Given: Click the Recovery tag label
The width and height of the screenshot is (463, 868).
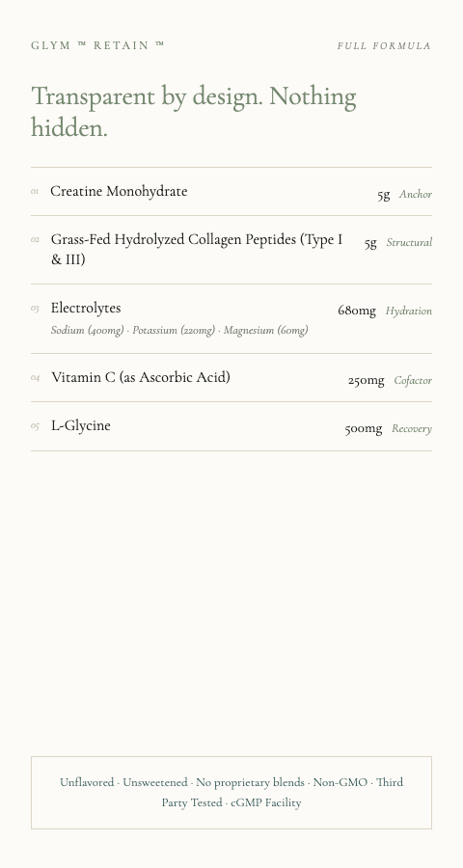Looking at the screenshot, I should pos(412,429).
